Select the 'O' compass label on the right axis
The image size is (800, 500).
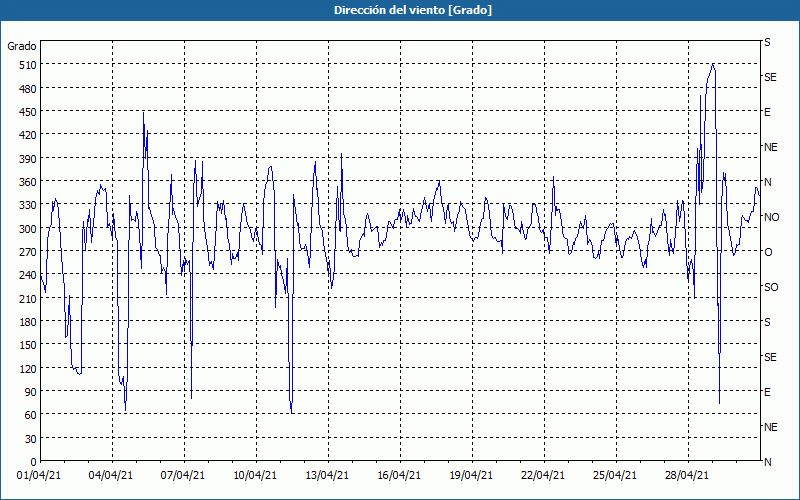pyautogui.click(x=768, y=252)
